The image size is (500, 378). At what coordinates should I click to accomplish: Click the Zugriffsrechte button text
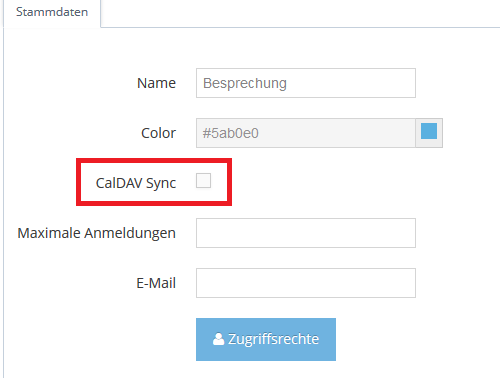274,339
